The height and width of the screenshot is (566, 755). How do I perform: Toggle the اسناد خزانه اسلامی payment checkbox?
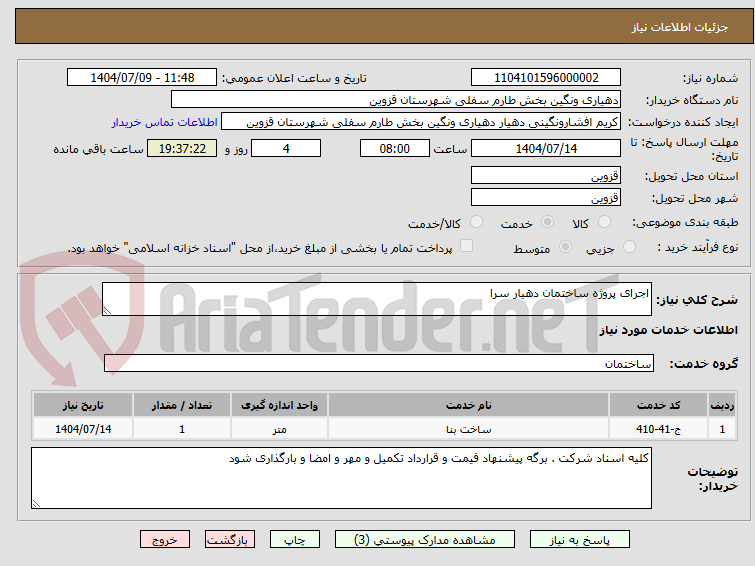coord(466,246)
